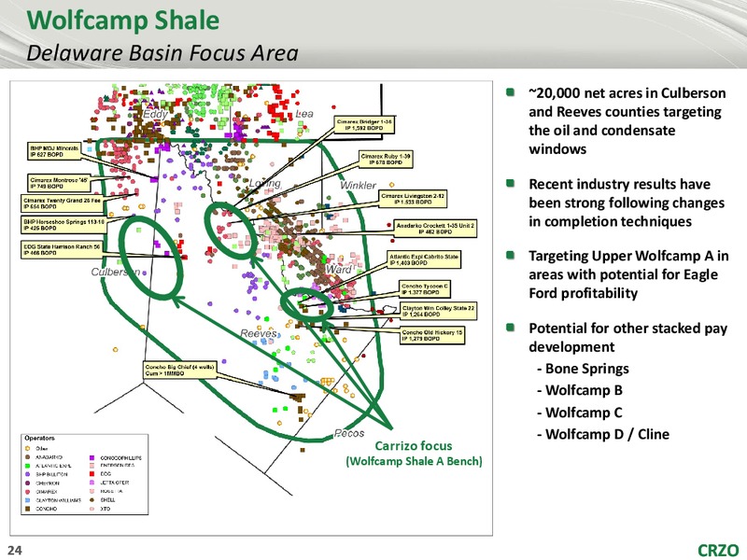Click the '(Wolfcamp Shale A Bench)' caption line
The image size is (747, 560).
pyautogui.click(x=414, y=461)
